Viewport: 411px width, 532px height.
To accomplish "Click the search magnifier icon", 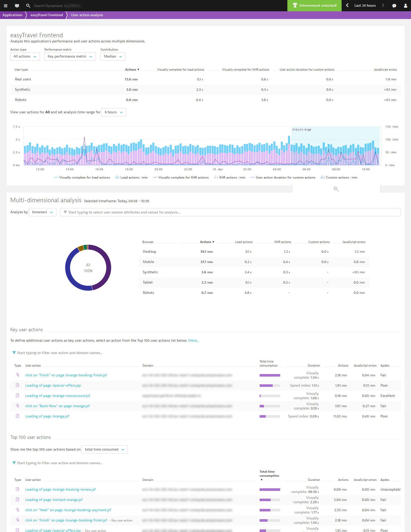I will [28, 6].
